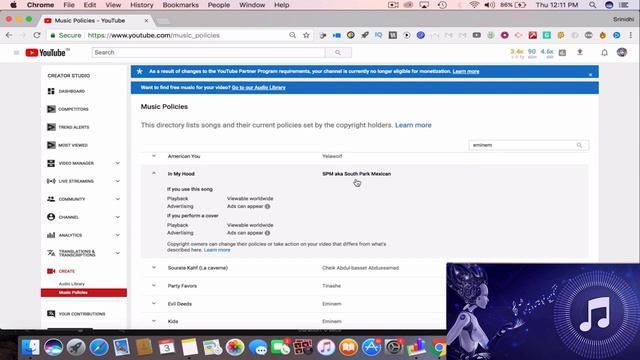The height and width of the screenshot is (360, 640).
Task: Show info for cover Advertising 'Ads can appear'
Action: click(267, 233)
